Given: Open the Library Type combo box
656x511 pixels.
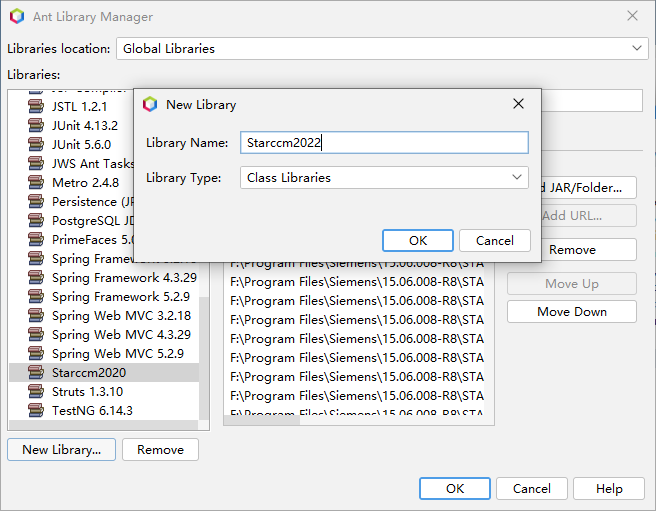Looking at the screenshot, I should point(384,177).
